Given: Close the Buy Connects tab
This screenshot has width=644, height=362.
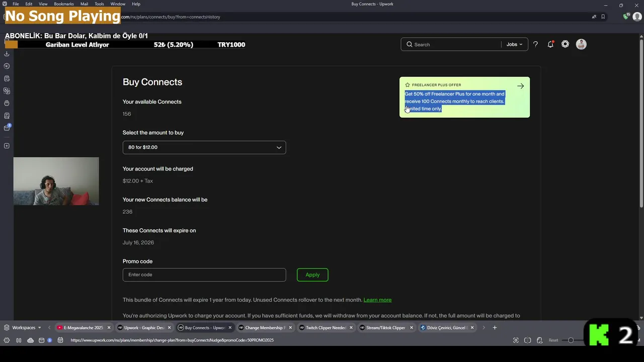Looking at the screenshot, I should (230, 328).
